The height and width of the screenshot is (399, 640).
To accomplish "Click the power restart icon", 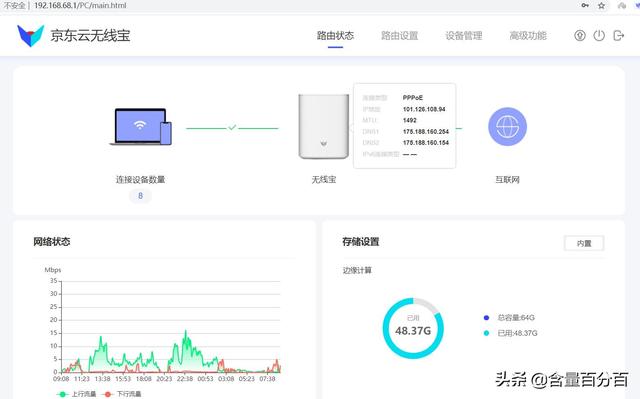I will pyautogui.click(x=599, y=35).
